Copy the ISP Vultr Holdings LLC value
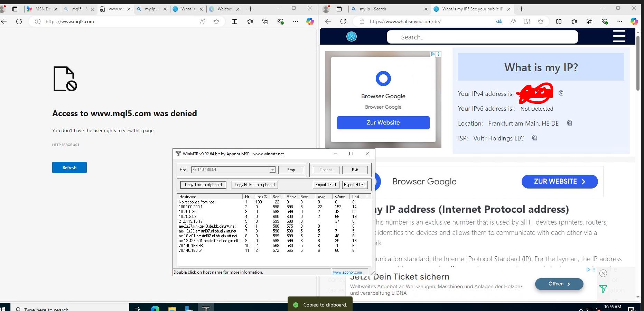 (535, 138)
